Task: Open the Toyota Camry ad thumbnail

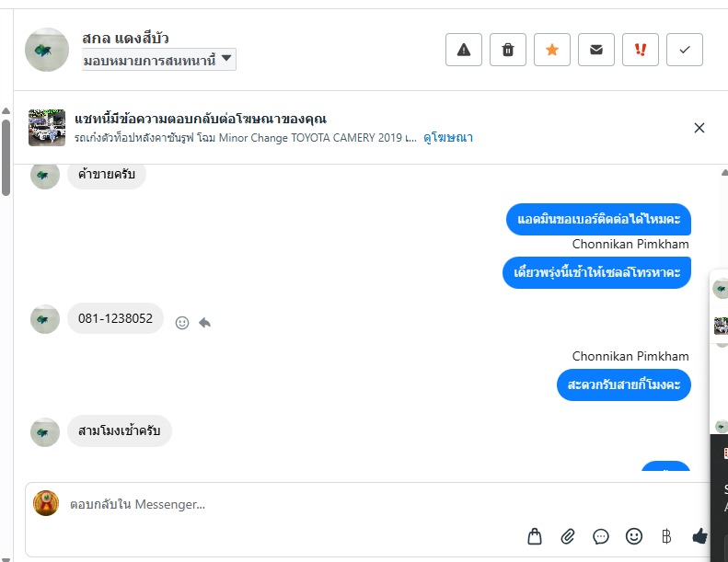Action: (47, 128)
